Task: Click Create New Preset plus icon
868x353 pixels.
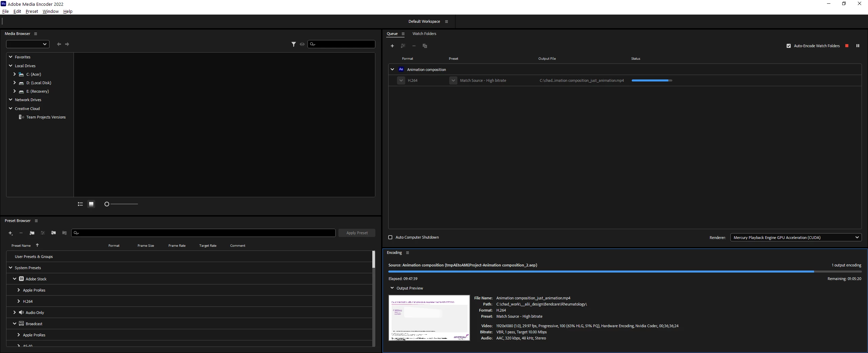Action: (x=11, y=233)
